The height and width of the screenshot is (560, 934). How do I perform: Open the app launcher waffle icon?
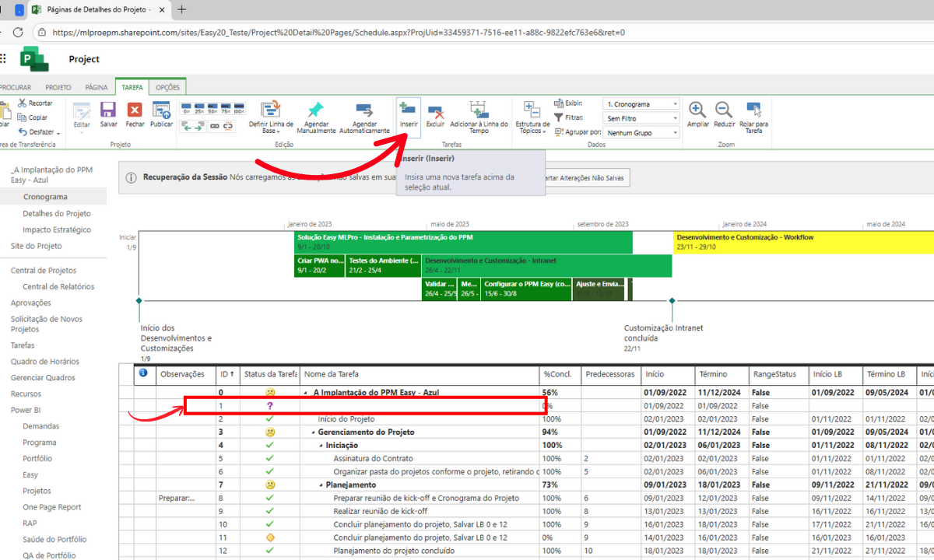coord(4,58)
